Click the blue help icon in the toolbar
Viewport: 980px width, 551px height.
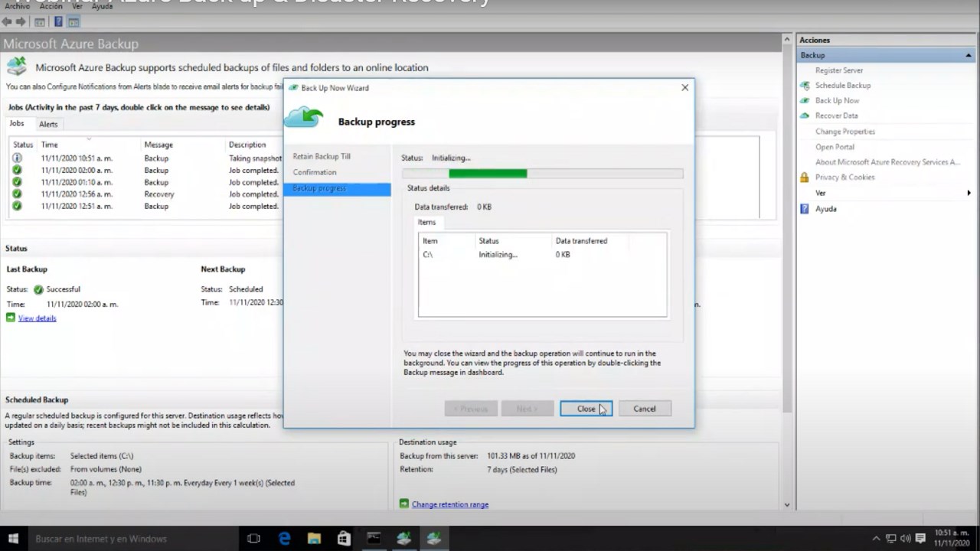[58, 21]
